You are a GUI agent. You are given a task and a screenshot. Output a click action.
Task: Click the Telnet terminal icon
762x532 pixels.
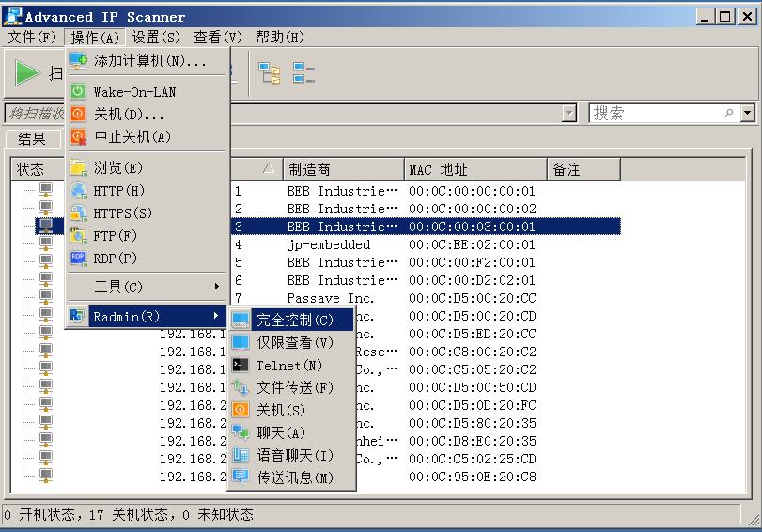click(x=241, y=365)
